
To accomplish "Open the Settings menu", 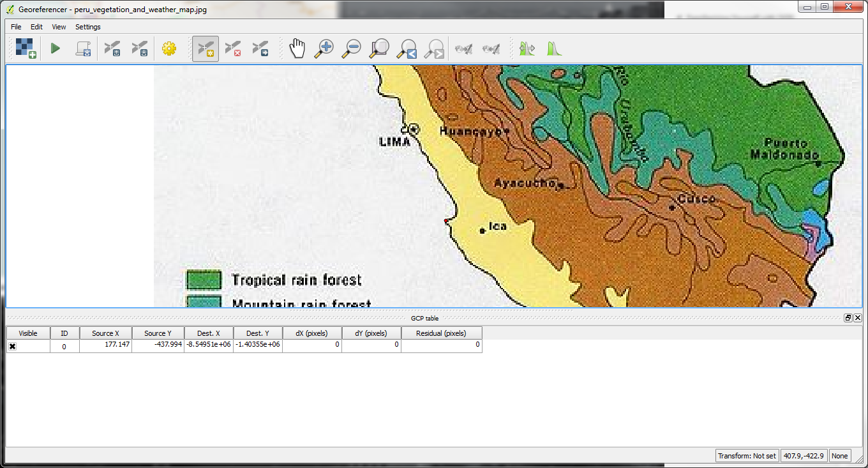I will point(87,27).
